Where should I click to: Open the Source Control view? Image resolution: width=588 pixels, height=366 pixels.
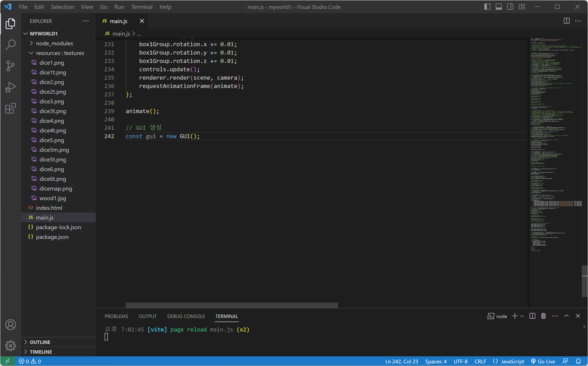[10, 66]
